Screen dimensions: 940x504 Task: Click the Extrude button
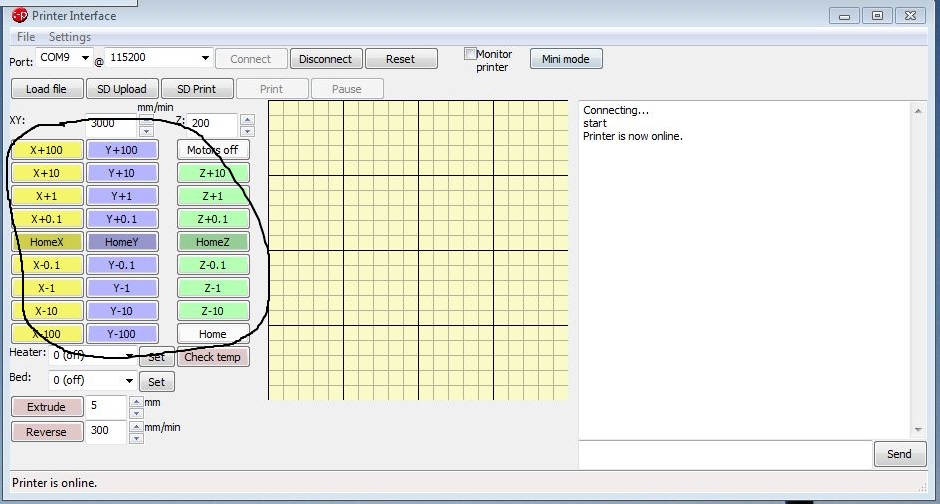46,407
